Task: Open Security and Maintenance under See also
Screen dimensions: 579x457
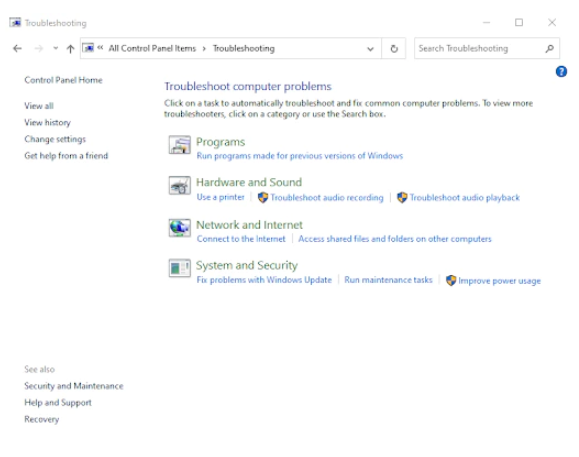Action: 74,386
